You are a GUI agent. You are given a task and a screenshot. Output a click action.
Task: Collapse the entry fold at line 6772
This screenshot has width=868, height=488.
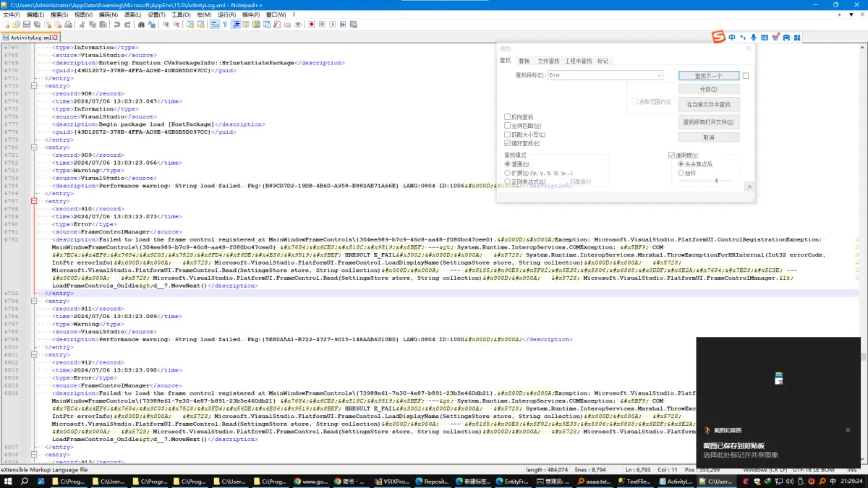pyautogui.click(x=33, y=86)
